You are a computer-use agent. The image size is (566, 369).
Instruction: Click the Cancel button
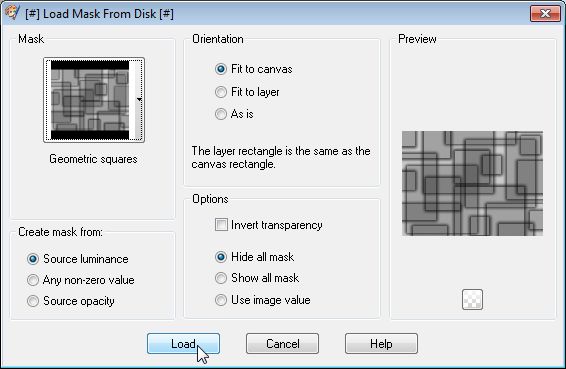(282, 344)
